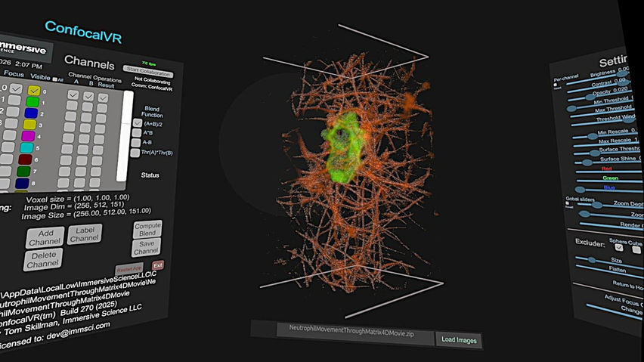Click the Not Collaborating status text
The height and width of the screenshot is (362, 644).
tap(153, 80)
